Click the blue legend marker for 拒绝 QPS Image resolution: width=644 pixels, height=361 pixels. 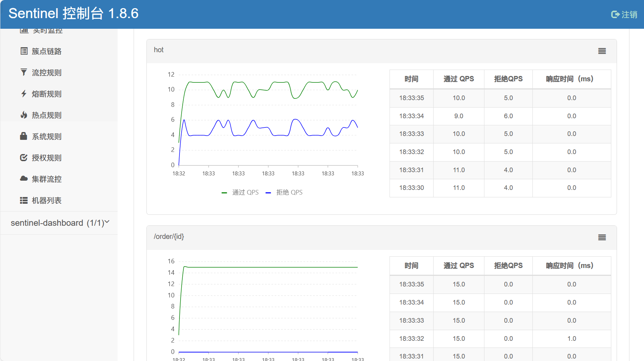coord(268,193)
